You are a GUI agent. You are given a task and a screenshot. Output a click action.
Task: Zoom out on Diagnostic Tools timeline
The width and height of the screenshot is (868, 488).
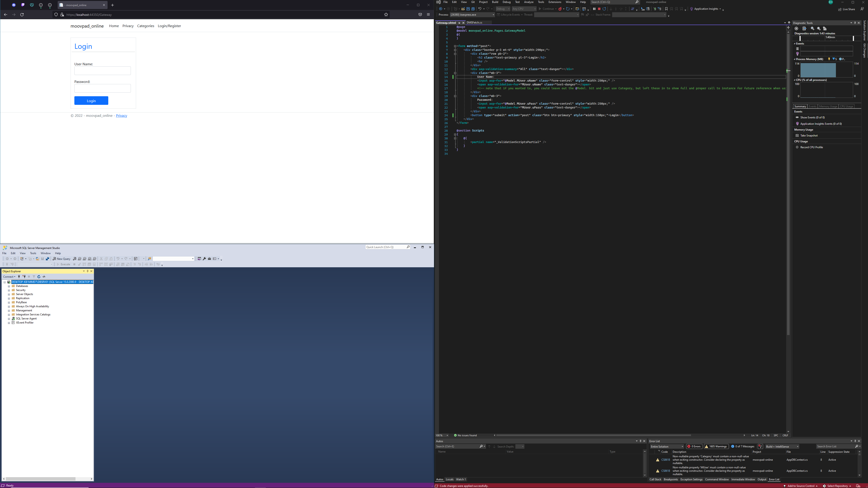click(819, 29)
